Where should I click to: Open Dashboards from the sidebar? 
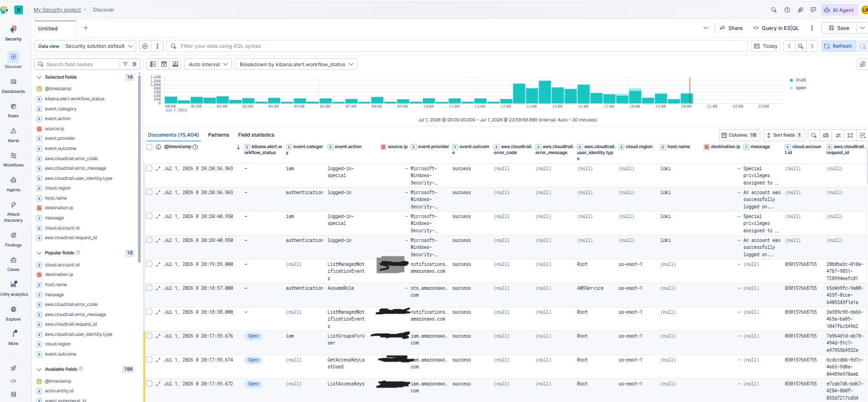(x=13, y=86)
